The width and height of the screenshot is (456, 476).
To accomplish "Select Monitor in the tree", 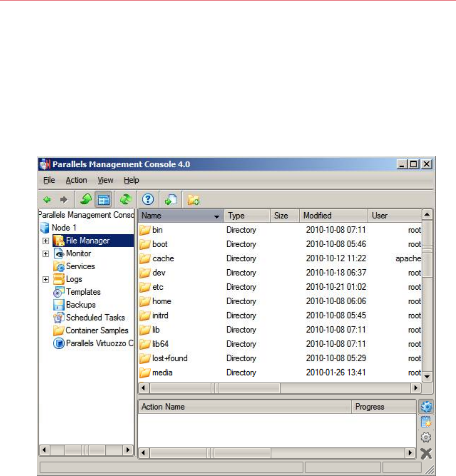I will pyautogui.click(x=78, y=253).
